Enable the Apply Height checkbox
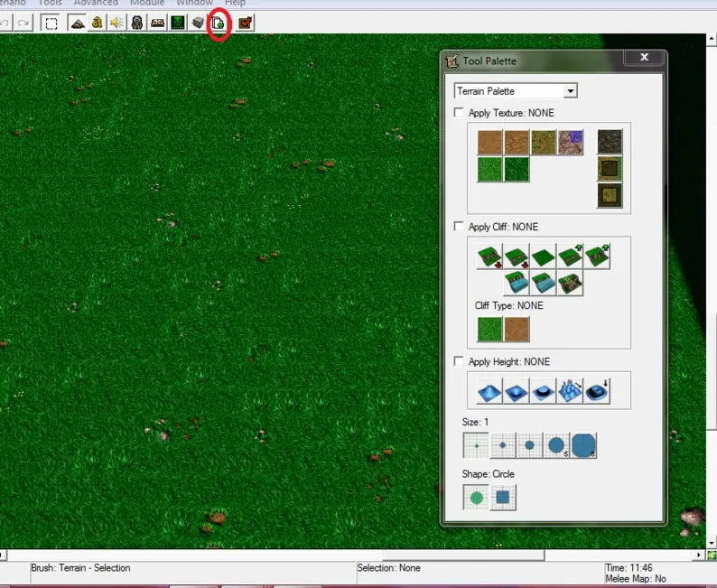 (x=458, y=361)
